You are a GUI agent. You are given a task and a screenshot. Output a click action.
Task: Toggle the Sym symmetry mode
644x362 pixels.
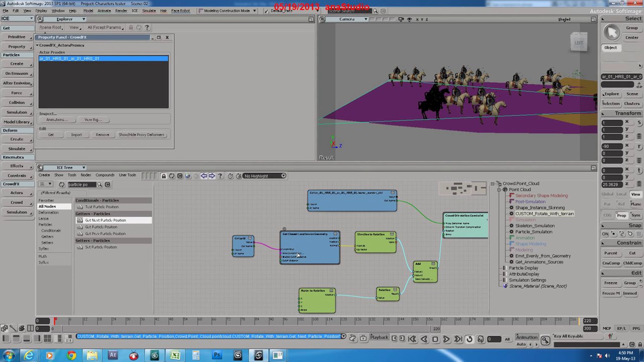[635, 215]
